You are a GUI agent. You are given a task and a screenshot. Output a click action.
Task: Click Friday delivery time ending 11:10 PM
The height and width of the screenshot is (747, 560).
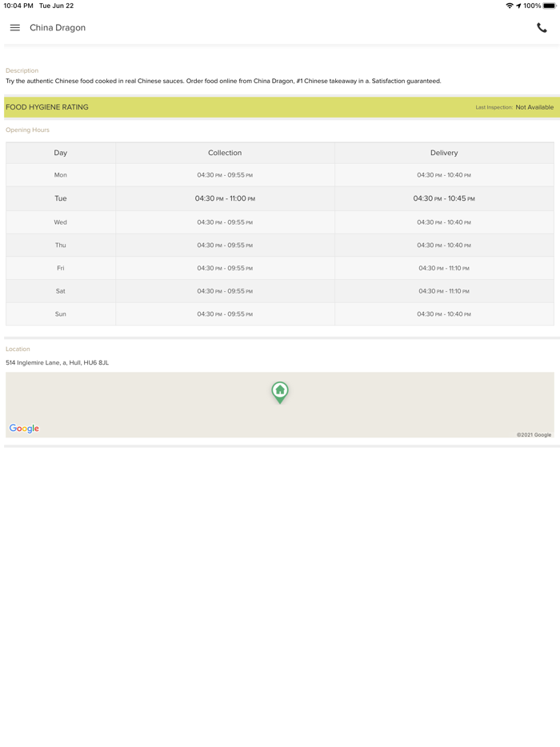[x=444, y=268]
